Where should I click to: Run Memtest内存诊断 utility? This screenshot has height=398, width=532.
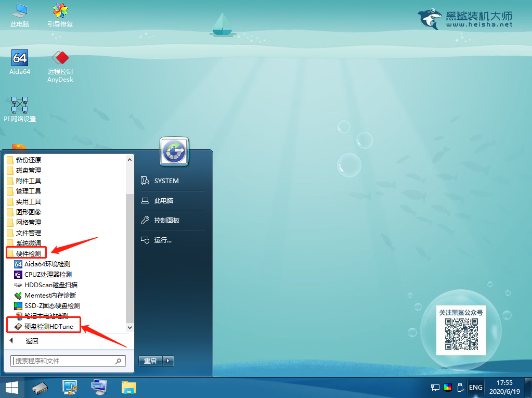45,296
